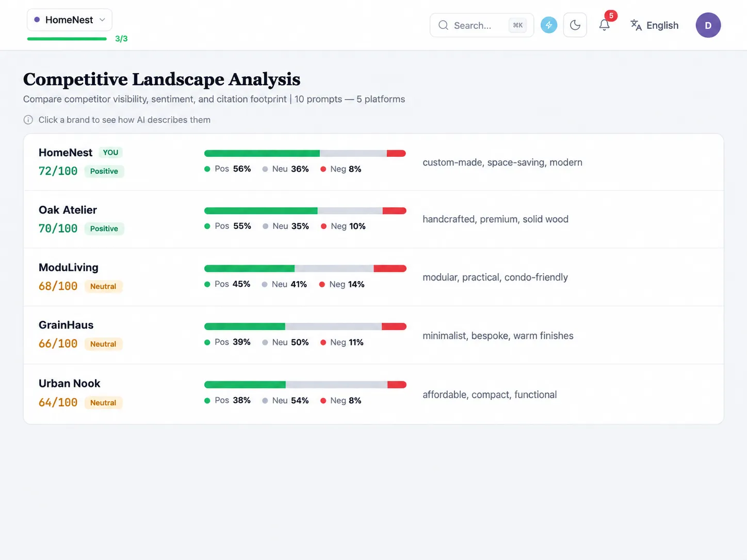Screen dimensions: 747x560
Task: Click the Neutral badge under GrainHaus
Action: (x=103, y=344)
